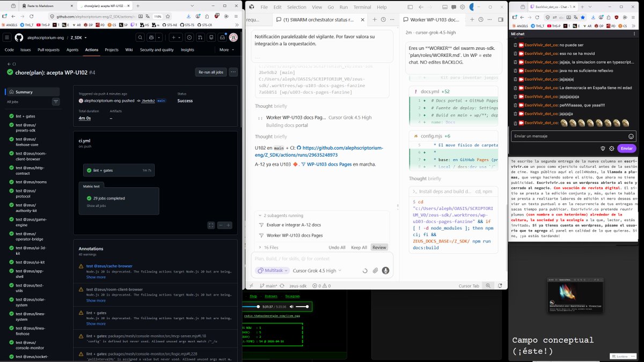Open the GitHub notifications inbox icon
The image size is (644, 362).
pyautogui.click(x=221, y=38)
